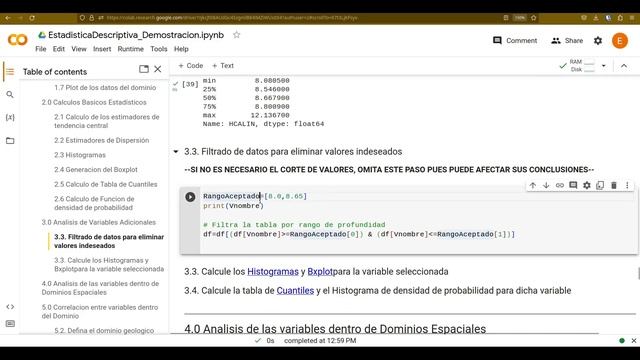Screen dimensions: 640x360
Task: Open table of contents in new tab
Action: coord(144,69)
